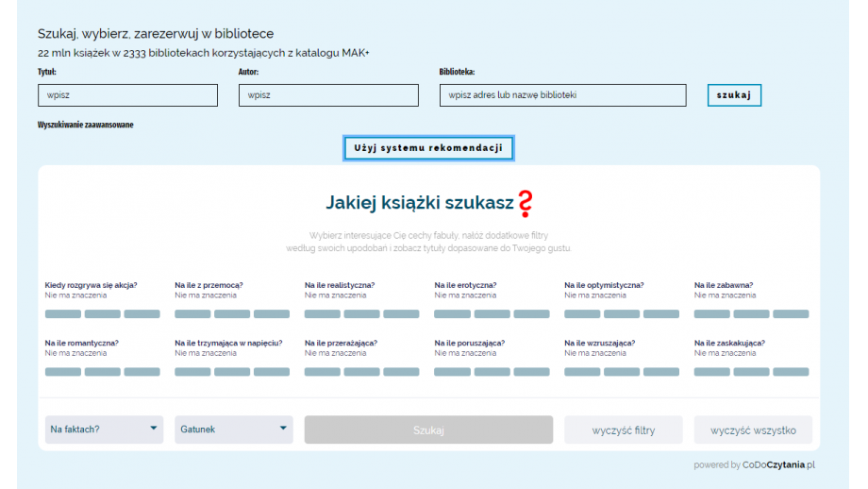This screenshot has height=489, width=868.
Task: Open the 'Na faktach?' dropdown
Action: pos(104,430)
